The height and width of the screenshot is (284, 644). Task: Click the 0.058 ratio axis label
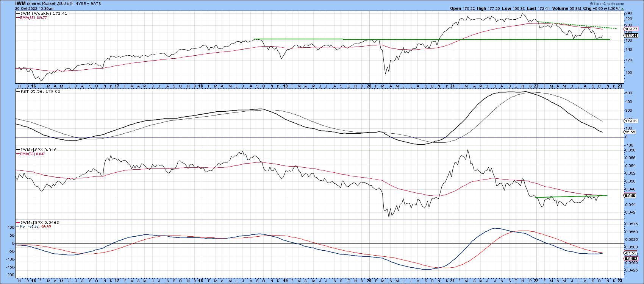click(630, 150)
